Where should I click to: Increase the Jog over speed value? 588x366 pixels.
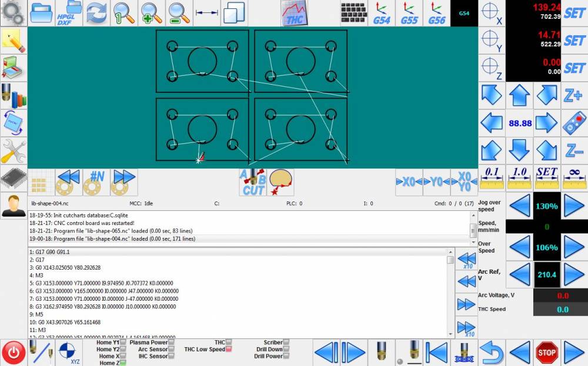pos(574,206)
